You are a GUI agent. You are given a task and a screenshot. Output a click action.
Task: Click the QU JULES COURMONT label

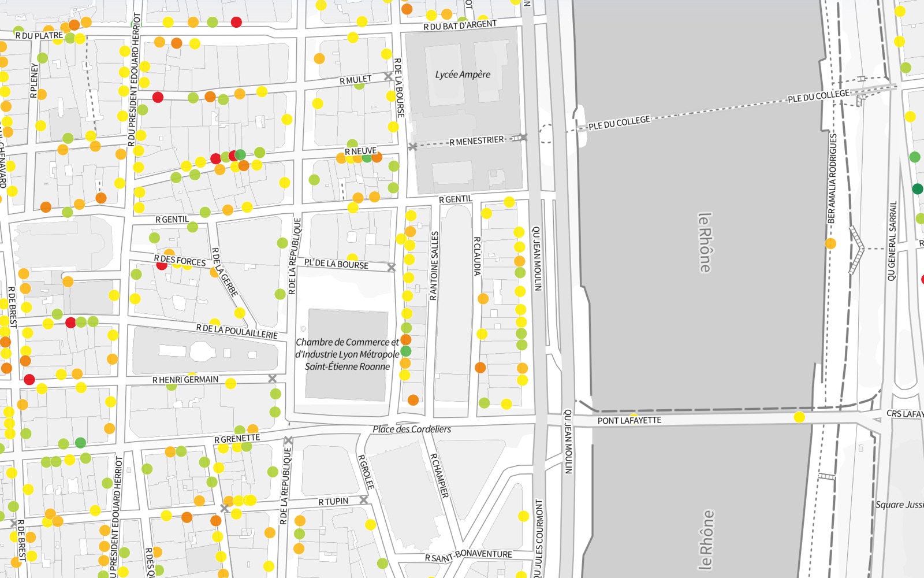point(538,539)
